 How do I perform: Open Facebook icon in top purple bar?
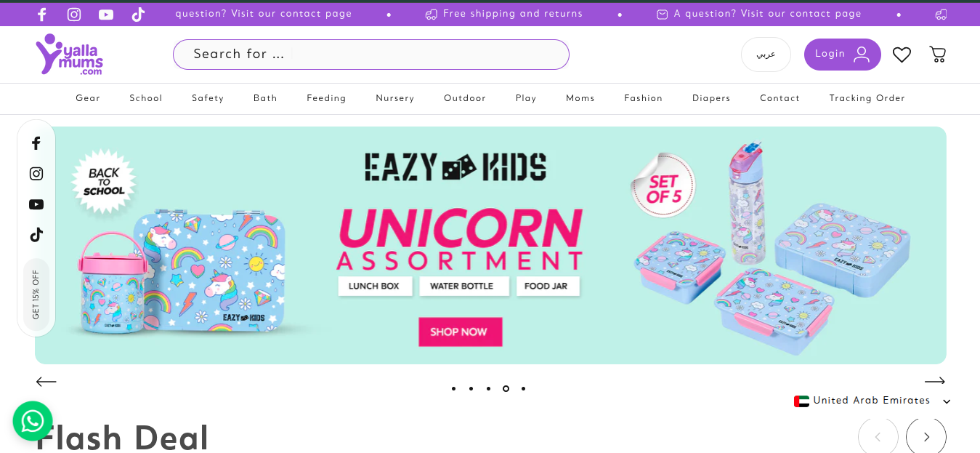(42, 15)
